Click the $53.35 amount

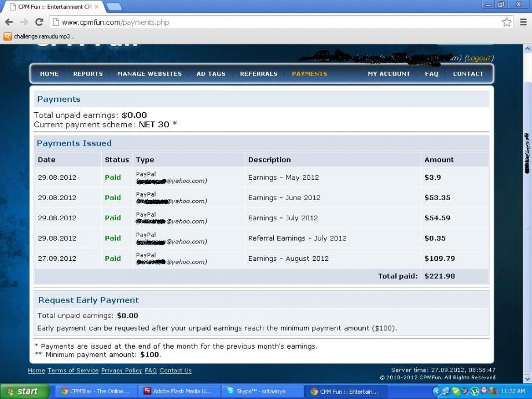[x=437, y=198]
